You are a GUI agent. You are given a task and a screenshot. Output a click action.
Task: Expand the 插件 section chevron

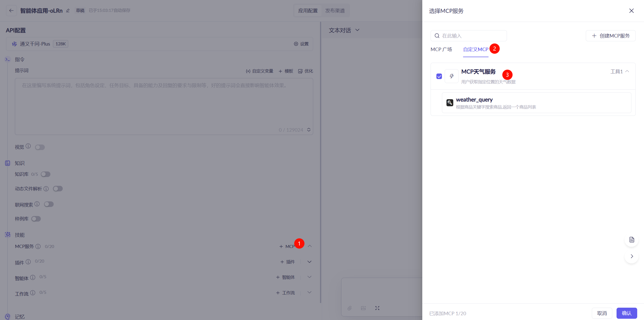tap(309, 262)
